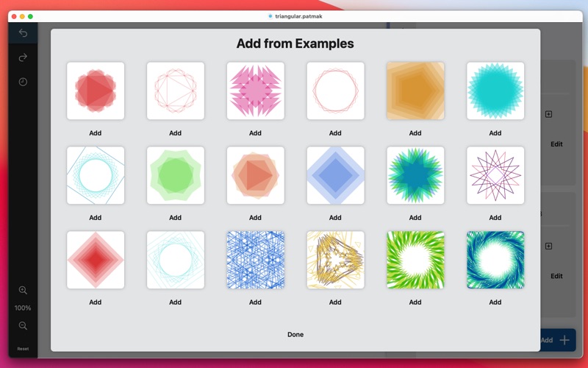588x368 pixels.
Task: Select the yellow-gray triangular lines thumbnail
Action: (336, 260)
